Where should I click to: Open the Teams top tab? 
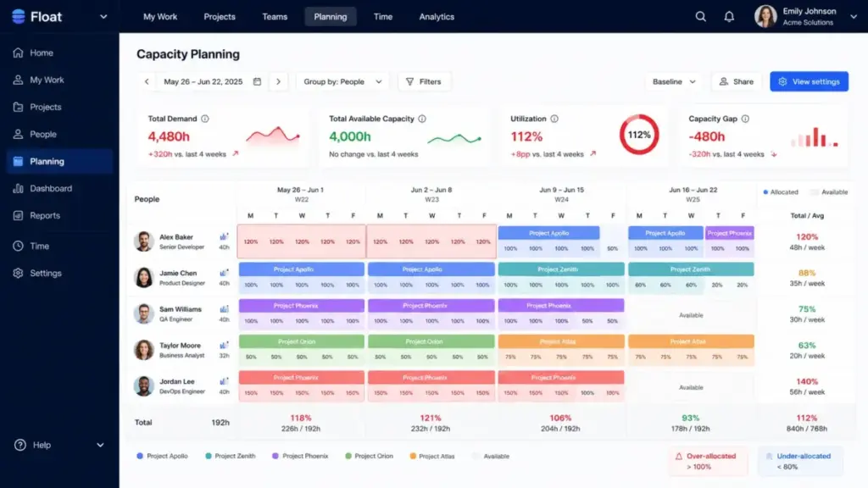275,17
